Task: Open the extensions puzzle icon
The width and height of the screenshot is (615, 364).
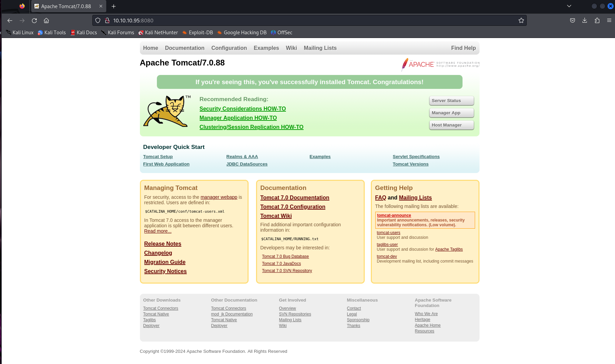Action: [597, 21]
